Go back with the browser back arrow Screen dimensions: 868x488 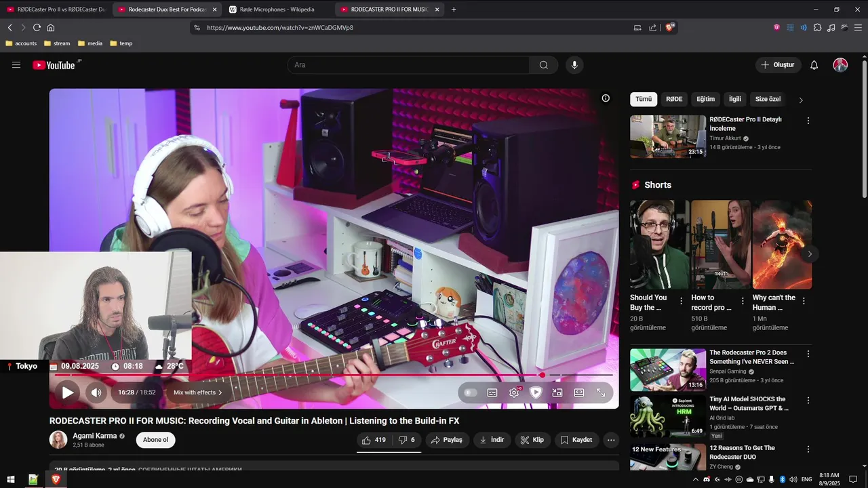coord(9,28)
